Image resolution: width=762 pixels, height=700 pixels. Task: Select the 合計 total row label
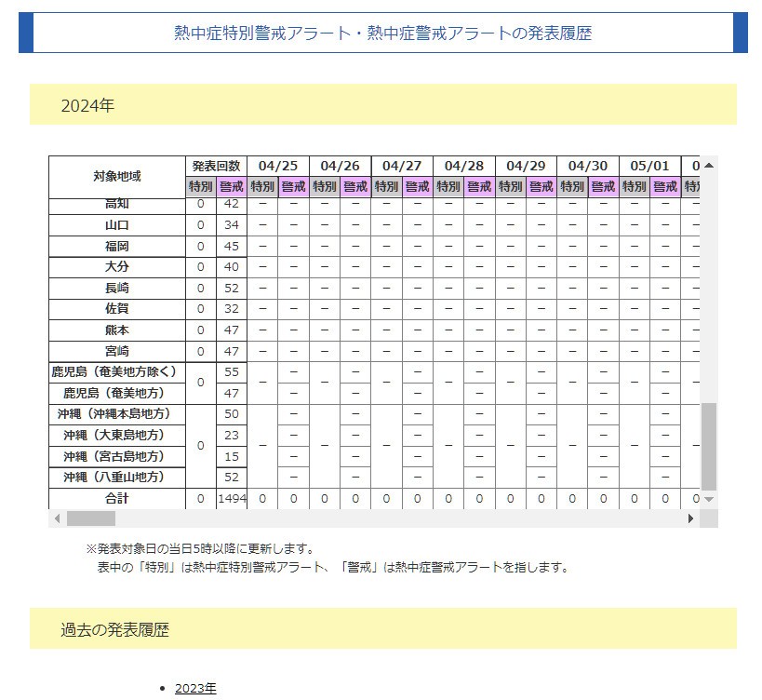pos(117,499)
